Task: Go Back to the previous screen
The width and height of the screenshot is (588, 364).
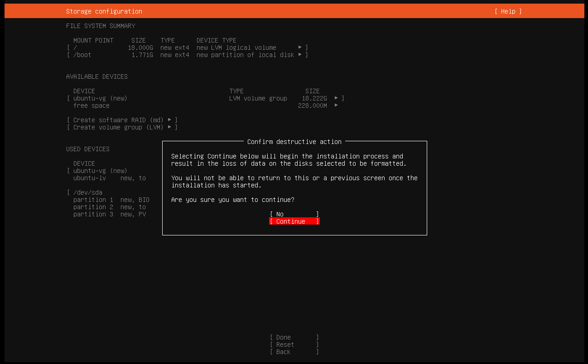Action: (294, 352)
